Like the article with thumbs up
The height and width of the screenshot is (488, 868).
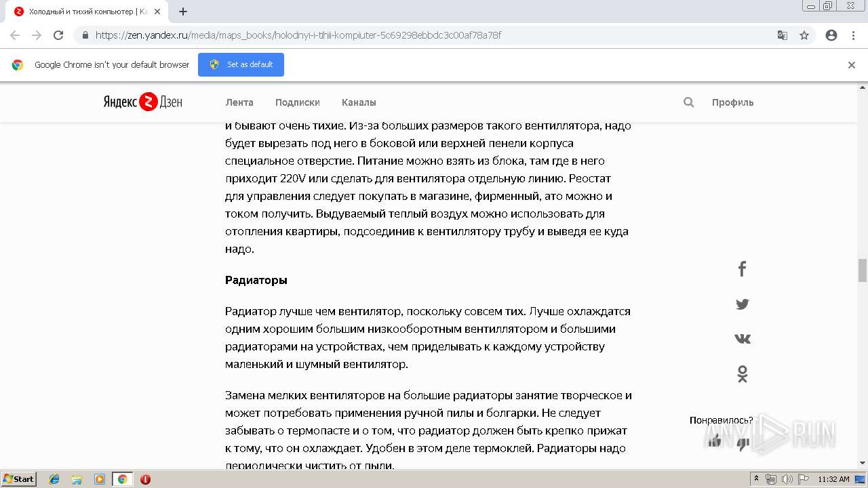point(715,441)
